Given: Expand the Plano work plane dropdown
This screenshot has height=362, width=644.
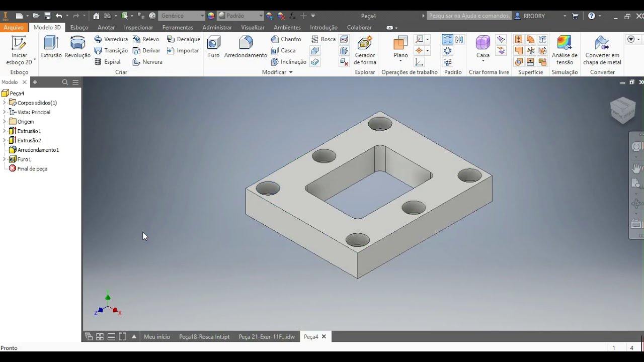Looking at the screenshot, I should (x=400, y=61).
